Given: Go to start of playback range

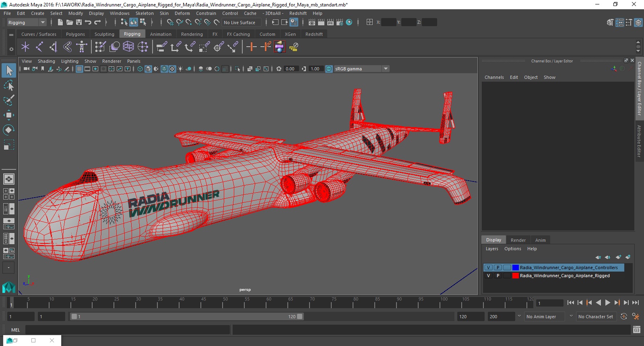Looking at the screenshot, I should coord(571,303).
